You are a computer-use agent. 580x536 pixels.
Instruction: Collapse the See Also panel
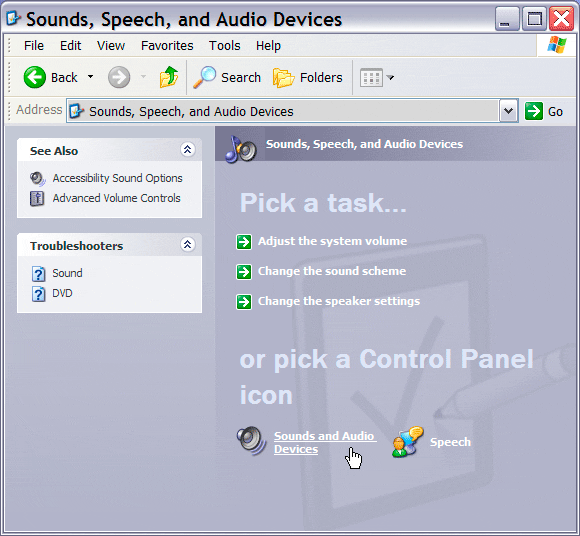tap(188, 149)
